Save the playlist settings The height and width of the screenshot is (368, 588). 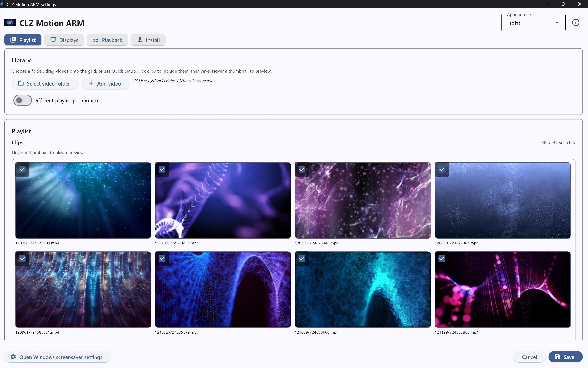coord(565,357)
